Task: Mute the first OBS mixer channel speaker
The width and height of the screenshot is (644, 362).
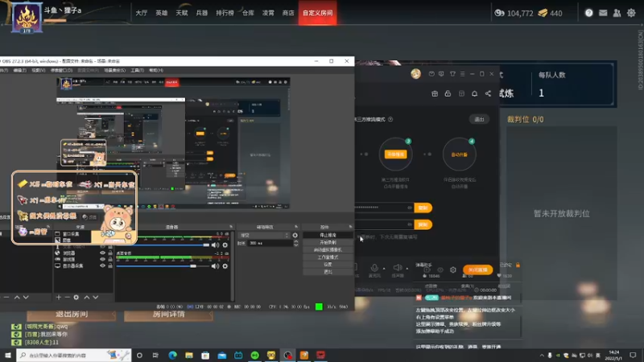Action: tap(215, 245)
